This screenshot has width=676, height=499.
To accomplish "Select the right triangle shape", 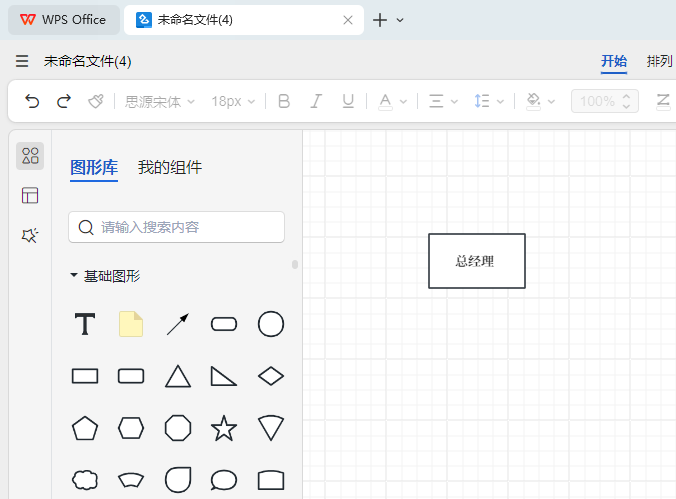I will 223,376.
